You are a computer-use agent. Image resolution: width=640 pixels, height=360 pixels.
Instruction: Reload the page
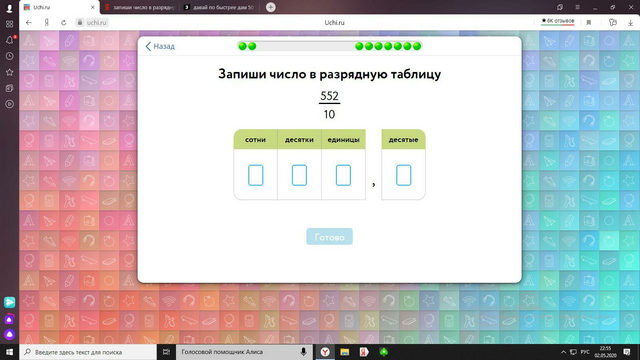pyautogui.click(x=64, y=22)
